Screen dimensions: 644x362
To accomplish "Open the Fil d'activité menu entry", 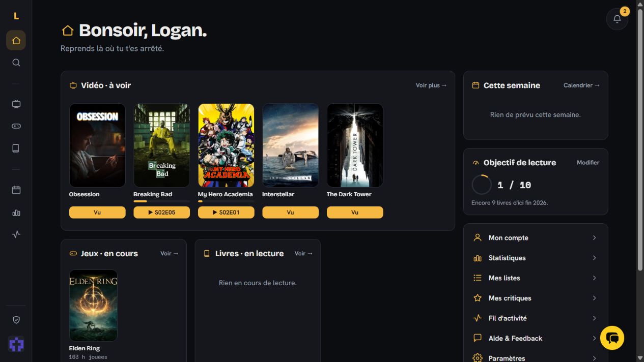I will (536, 318).
